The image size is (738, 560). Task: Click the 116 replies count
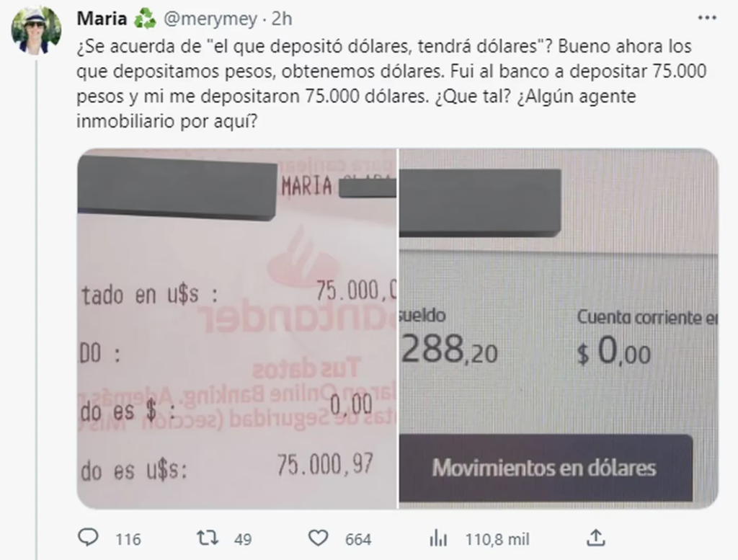tap(128, 539)
